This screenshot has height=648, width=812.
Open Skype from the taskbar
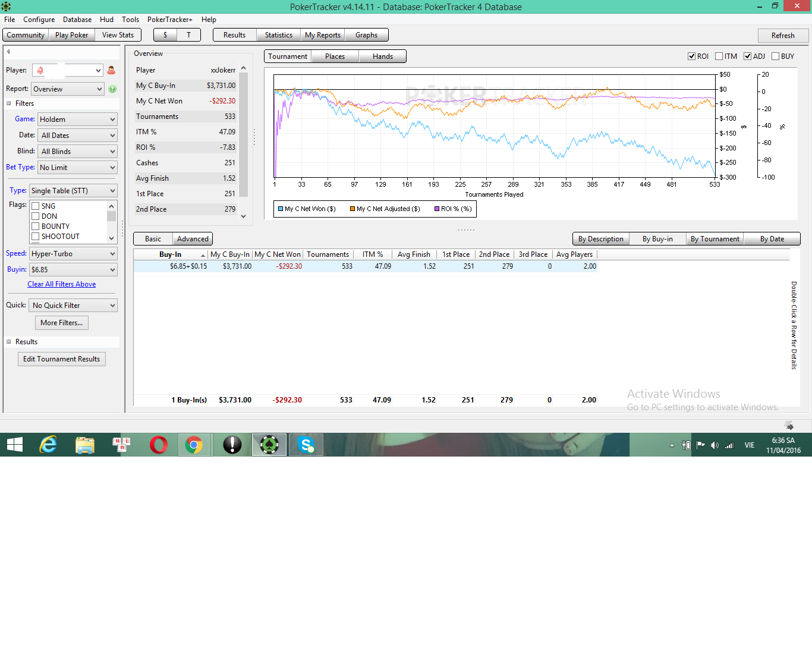[x=306, y=445]
